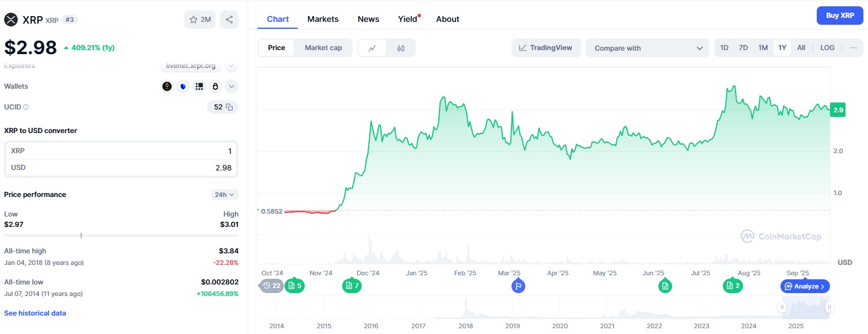This screenshot has height=334, width=868.
Task: Toggle LOG scale on the chart
Action: [827, 48]
